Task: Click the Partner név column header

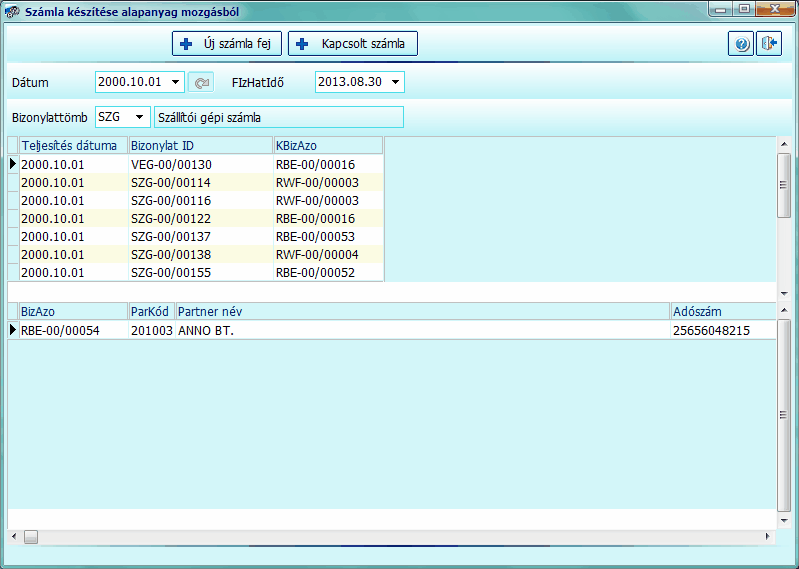Action: [422, 311]
